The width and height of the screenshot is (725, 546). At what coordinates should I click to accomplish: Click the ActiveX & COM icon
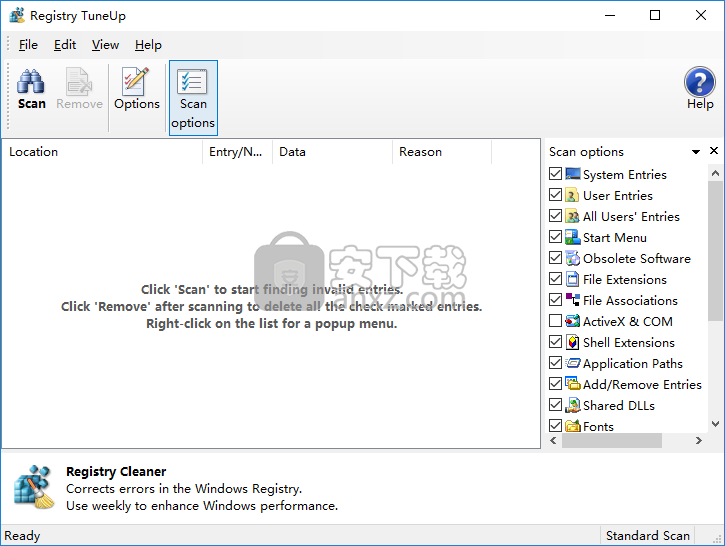click(572, 321)
